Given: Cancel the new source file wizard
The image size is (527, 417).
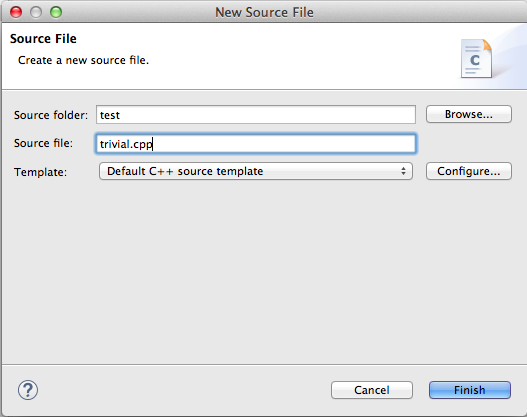Looking at the screenshot, I should pos(372,390).
